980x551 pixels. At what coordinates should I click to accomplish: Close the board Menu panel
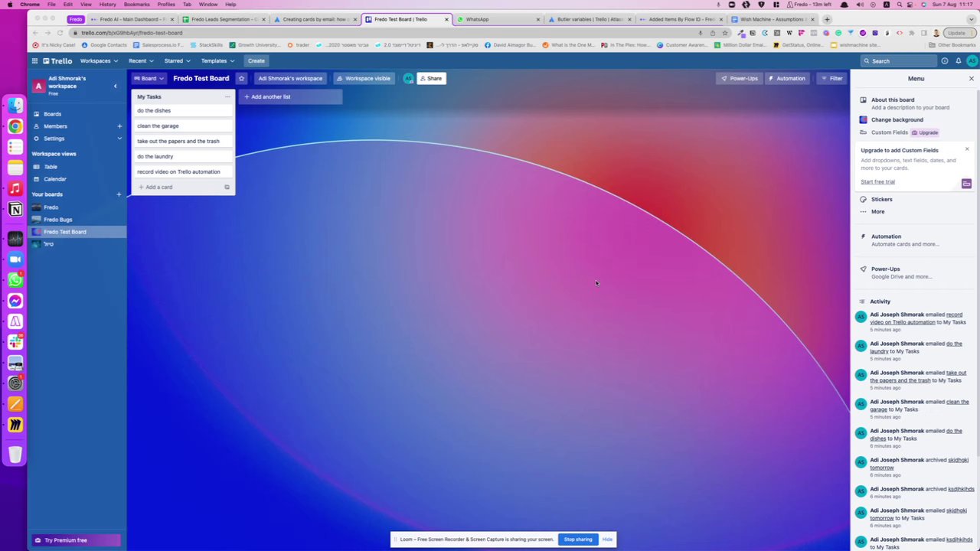point(972,78)
